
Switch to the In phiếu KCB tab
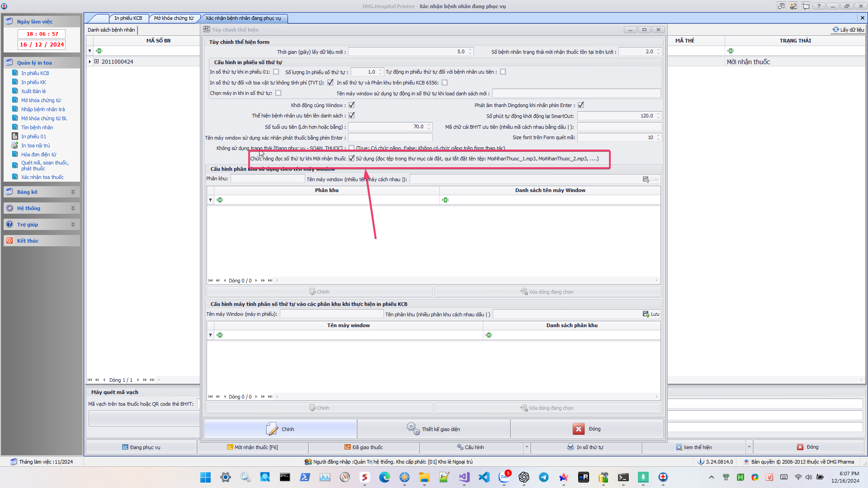pos(128,18)
